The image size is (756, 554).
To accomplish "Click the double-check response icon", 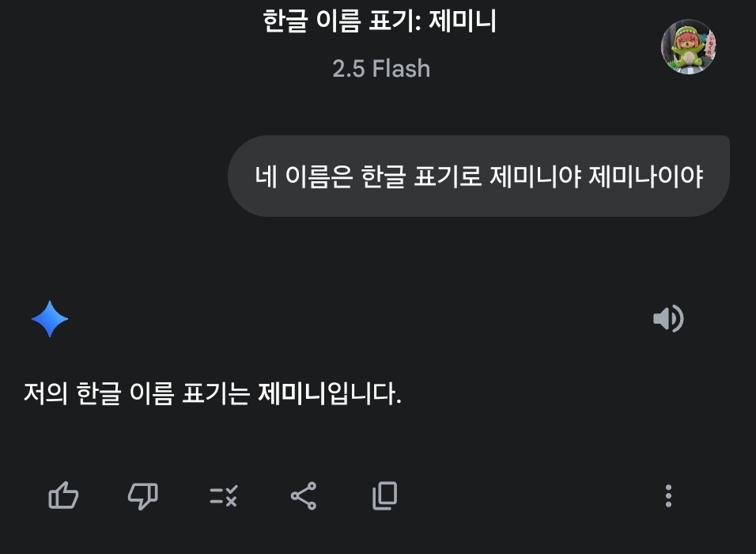I will (224, 496).
